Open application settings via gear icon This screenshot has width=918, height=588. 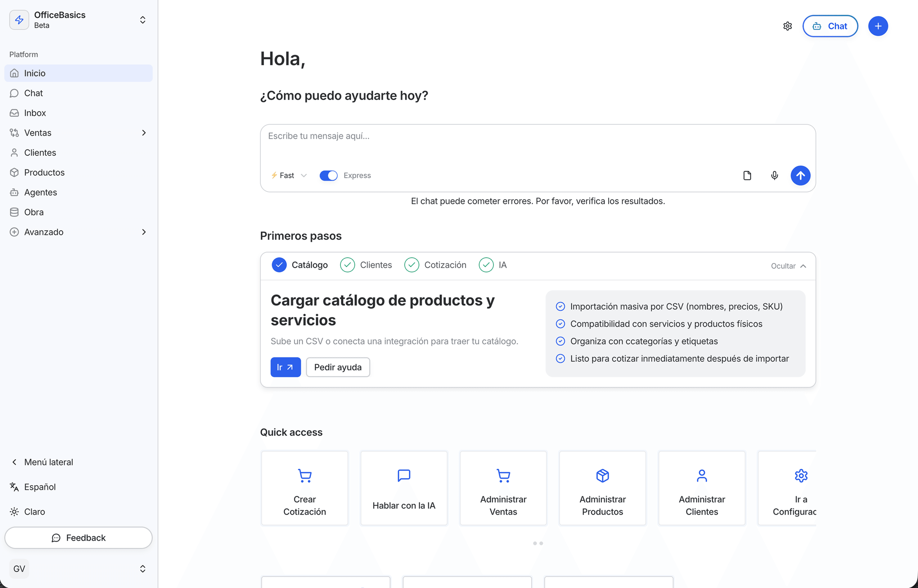(787, 26)
